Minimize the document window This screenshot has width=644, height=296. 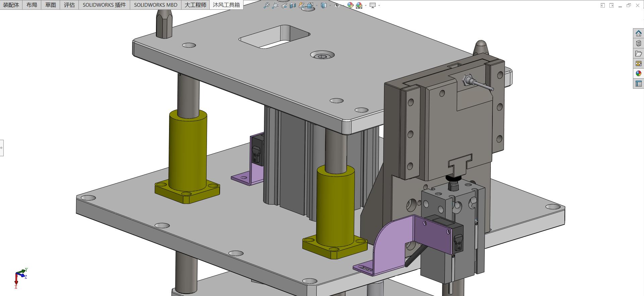620,6
